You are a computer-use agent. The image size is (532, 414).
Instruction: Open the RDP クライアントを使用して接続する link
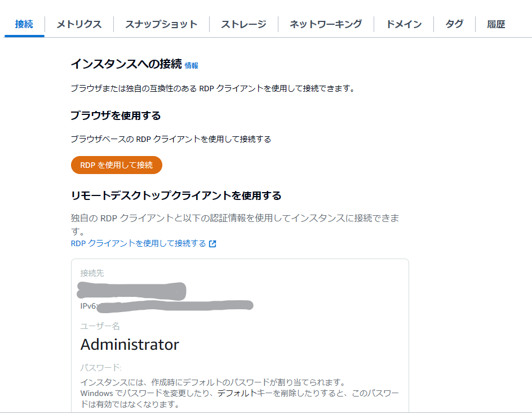pyautogui.click(x=139, y=243)
